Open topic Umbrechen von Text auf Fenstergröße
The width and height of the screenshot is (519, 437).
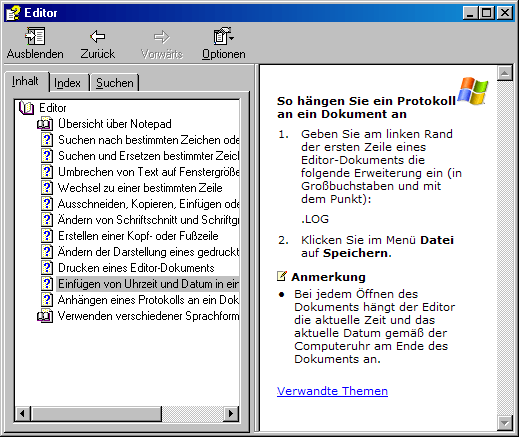pos(148,172)
